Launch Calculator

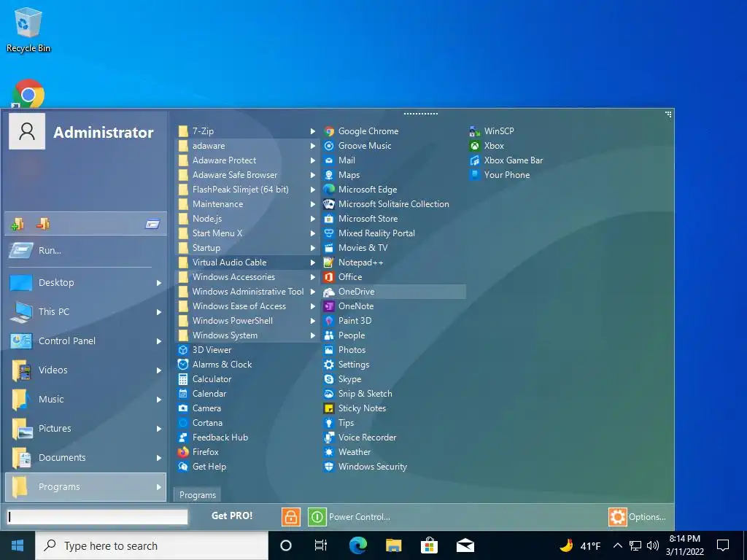[x=204, y=379]
